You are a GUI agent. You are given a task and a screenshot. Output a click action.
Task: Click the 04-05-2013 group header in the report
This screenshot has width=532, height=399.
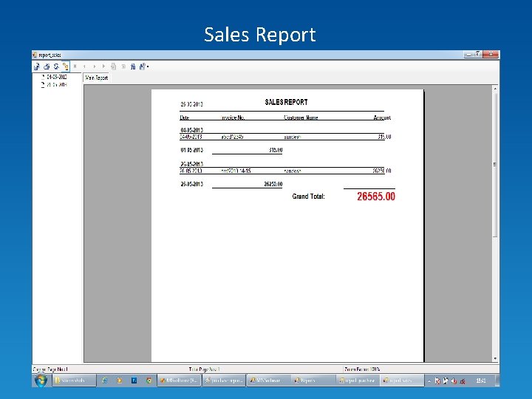tap(191, 130)
